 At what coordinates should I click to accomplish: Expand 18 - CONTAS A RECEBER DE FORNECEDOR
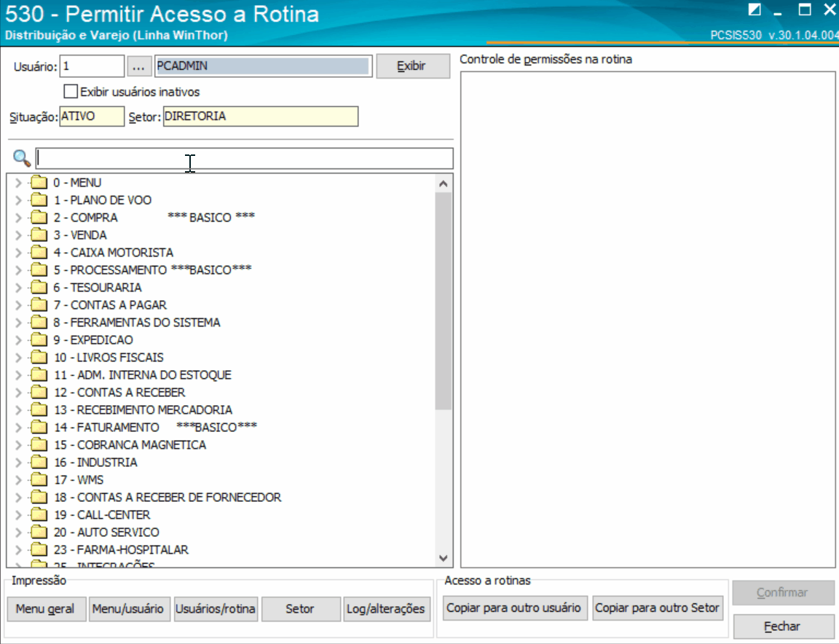[x=18, y=498]
